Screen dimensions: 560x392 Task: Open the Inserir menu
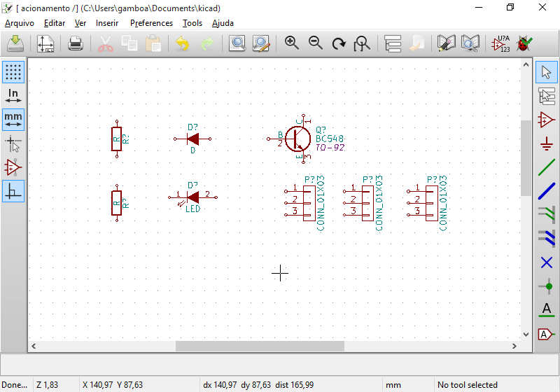pos(107,23)
